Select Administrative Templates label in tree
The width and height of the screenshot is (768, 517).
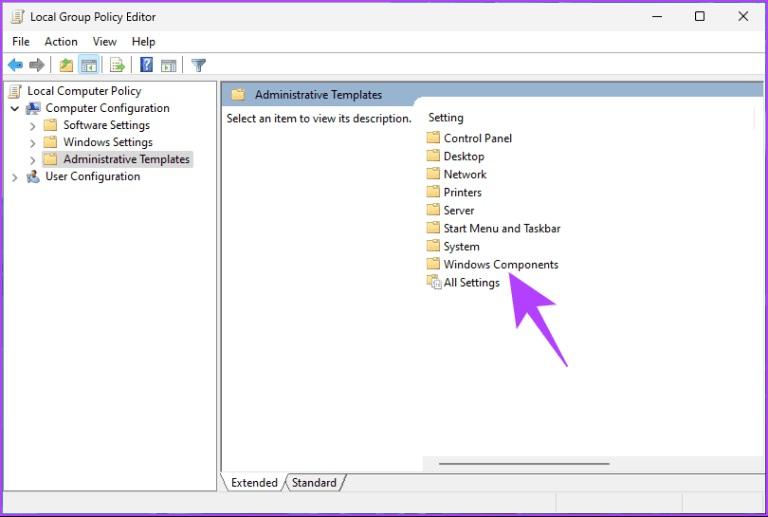pos(126,159)
